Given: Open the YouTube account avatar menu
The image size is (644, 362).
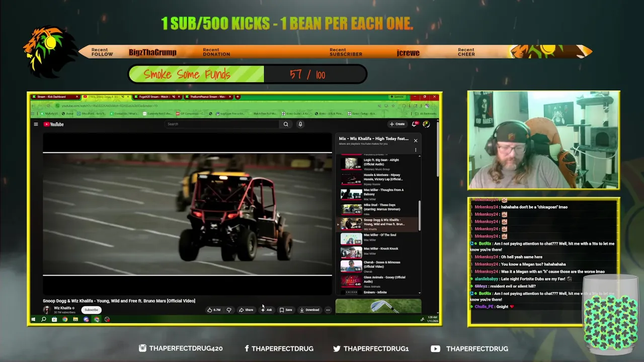Looking at the screenshot, I should tap(426, 124).
